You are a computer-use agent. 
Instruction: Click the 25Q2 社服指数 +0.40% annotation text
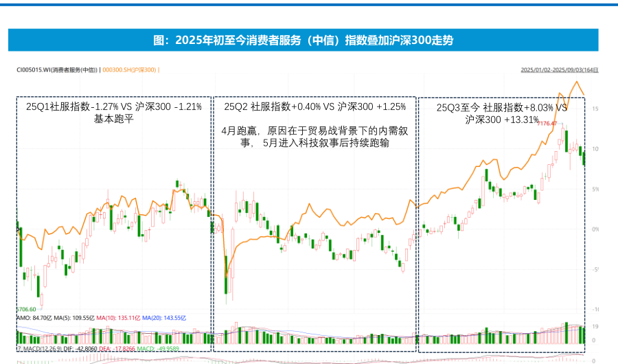pos(314,107)
